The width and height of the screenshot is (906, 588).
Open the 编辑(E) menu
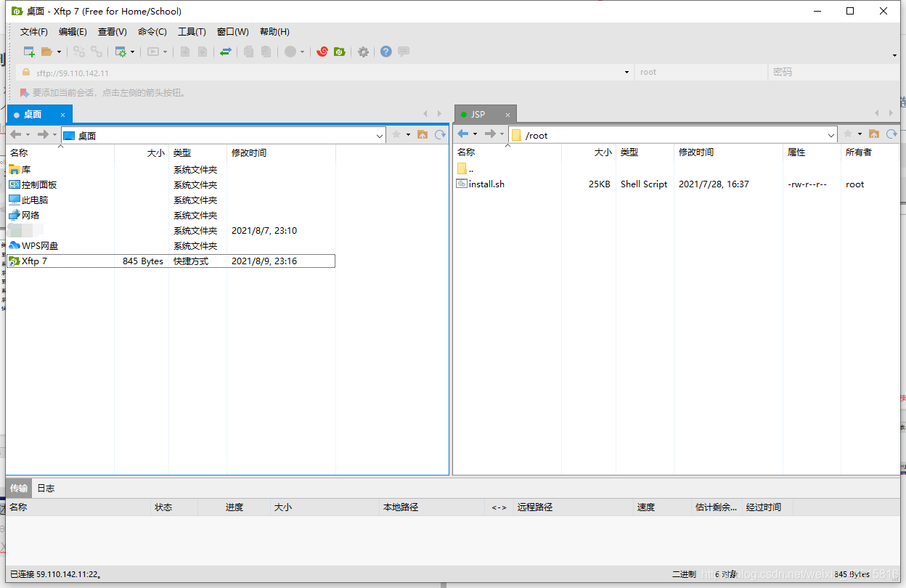tap(73, 32)
